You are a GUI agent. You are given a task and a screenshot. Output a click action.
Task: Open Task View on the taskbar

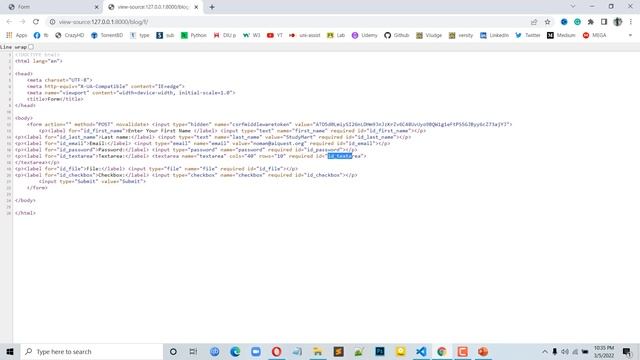(193, 351)
